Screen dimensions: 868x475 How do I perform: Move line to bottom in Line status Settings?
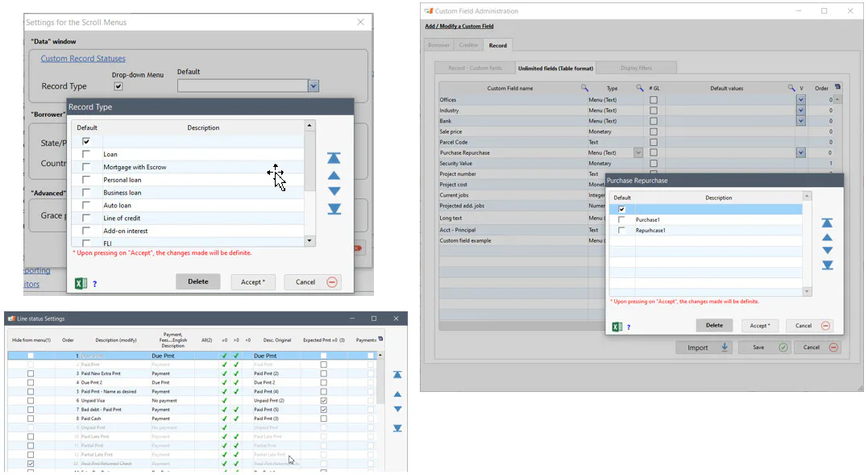397,428
